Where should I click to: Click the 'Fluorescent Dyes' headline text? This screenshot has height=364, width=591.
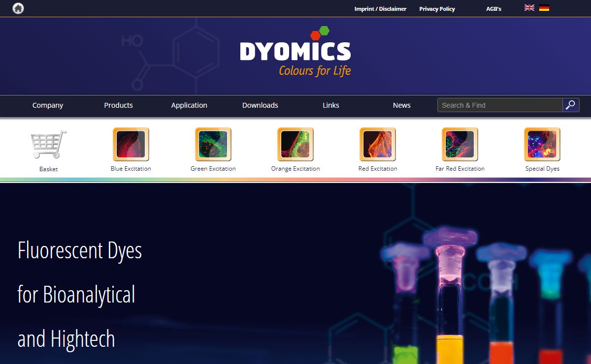click(x=80, y=250)
